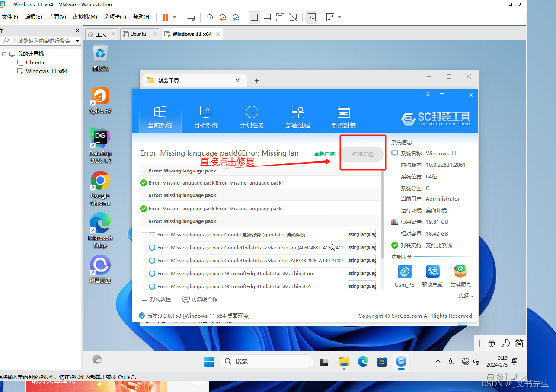
Task: Close the library panel
Action: (77, 30)
